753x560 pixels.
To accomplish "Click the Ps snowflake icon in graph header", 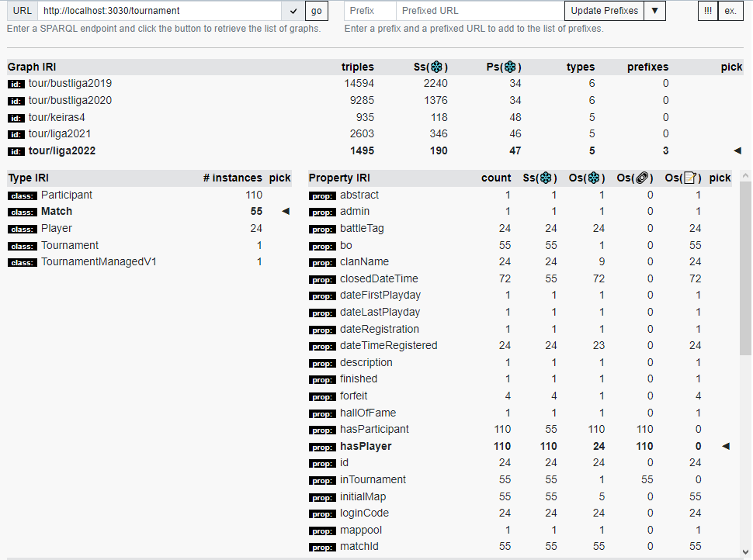I will point(510,67).
